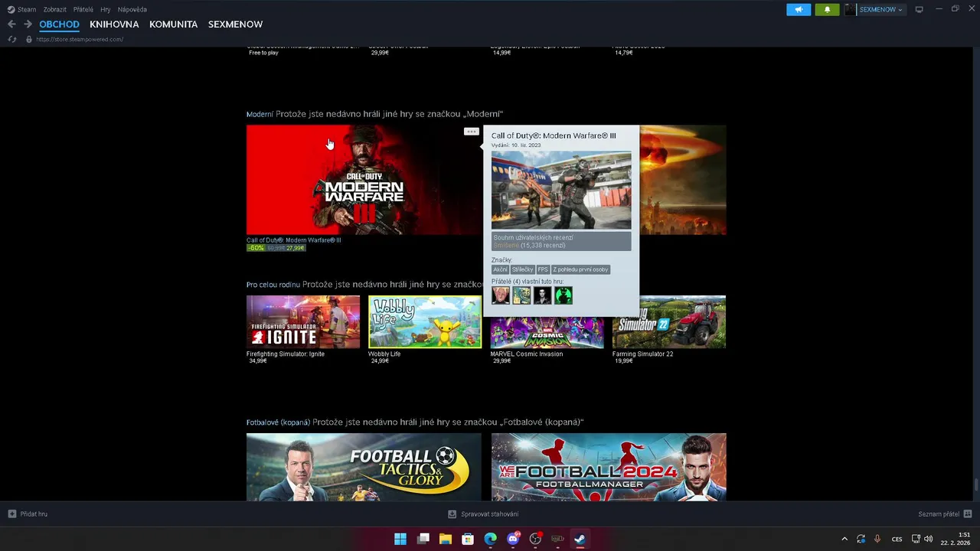Open the Zobrazit menu
The image size is (980, 551).
[54, 9]
